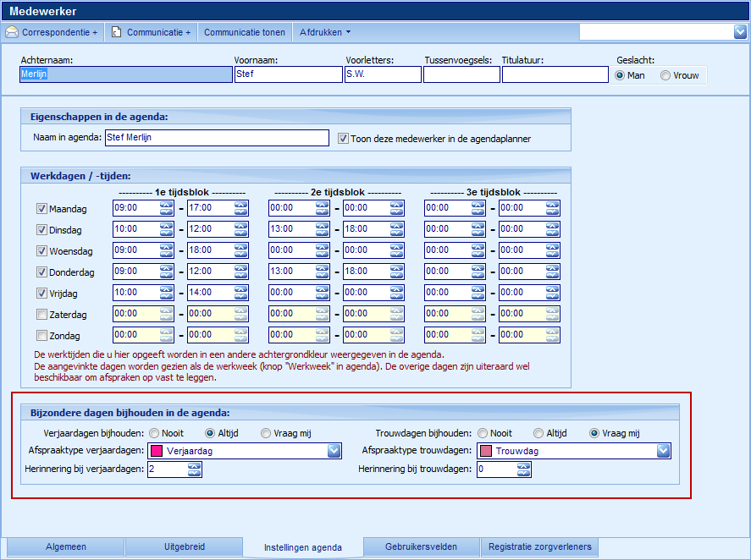Click the Correspondentie envelope icon
This screenshot has height=560, width=751.
pos(12,33)
